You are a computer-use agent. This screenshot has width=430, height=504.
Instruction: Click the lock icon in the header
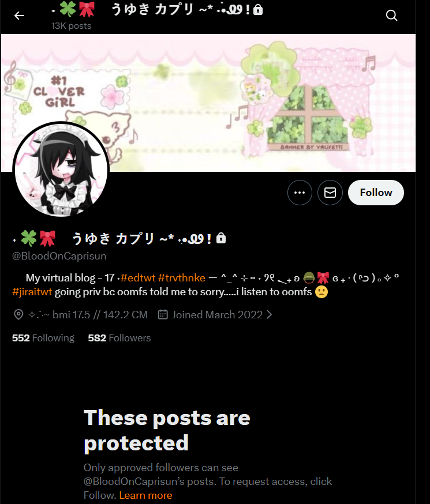(258, 10)
